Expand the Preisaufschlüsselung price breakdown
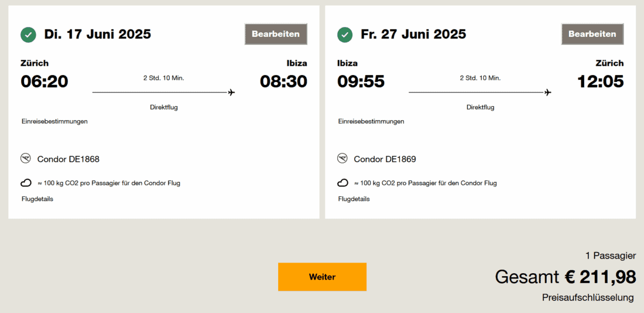 588,298
